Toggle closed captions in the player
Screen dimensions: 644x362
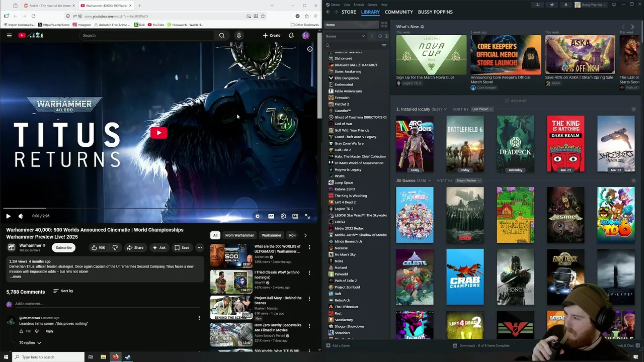(271, 216)
